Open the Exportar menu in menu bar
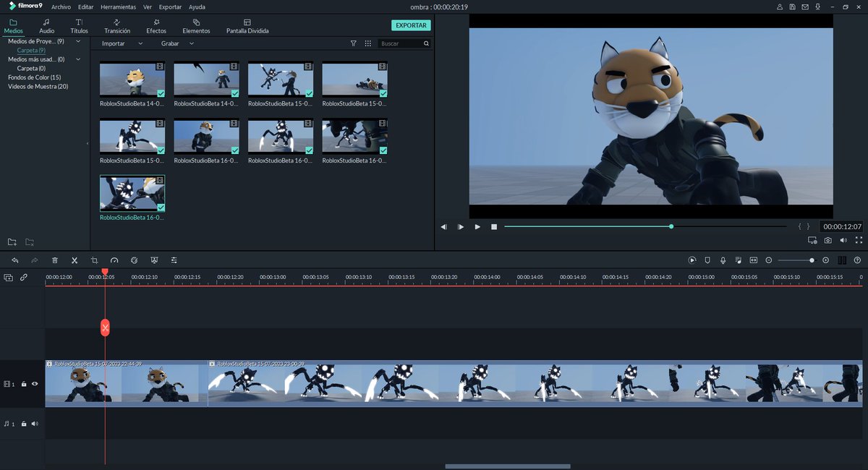 tap(170, 7)
